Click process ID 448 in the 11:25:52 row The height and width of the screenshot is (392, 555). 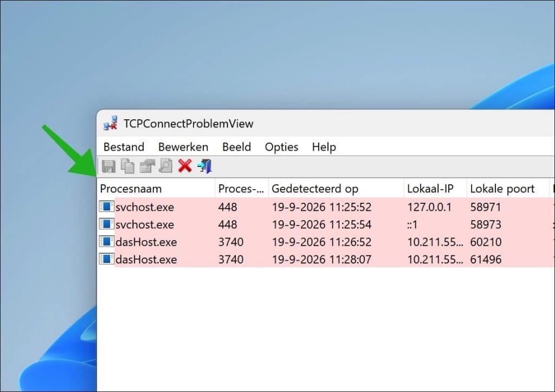click(228, 207)
